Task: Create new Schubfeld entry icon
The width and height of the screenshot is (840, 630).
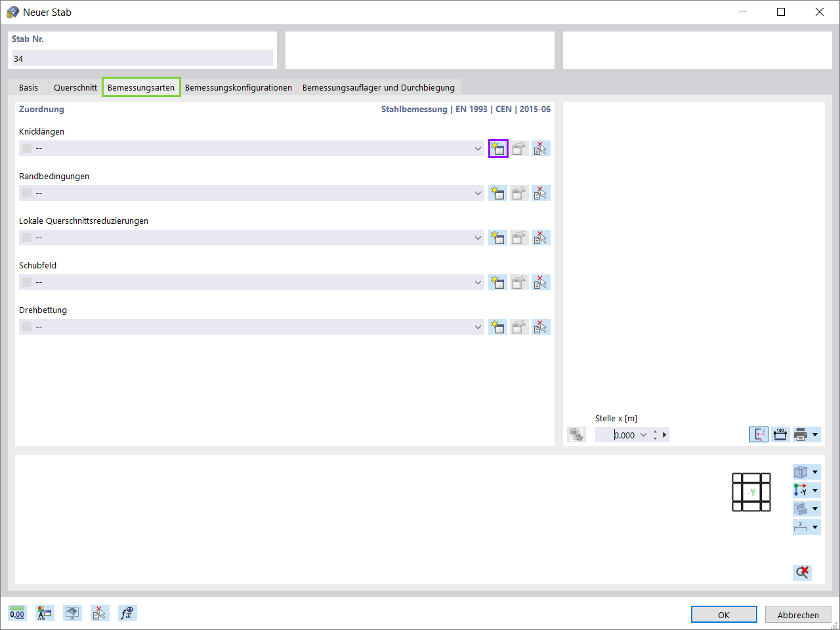Action: pyautogui.click(x=498, y=283)
